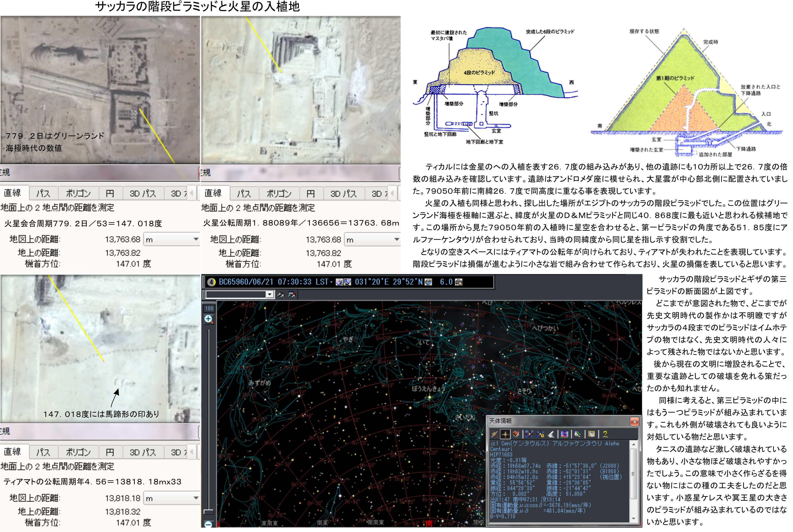Image resolution: width=793 pixels, height=532 pixels.
Task: Click the brown encyclopedia book icon
Action: pyautogui.click(x=516, y=434)
